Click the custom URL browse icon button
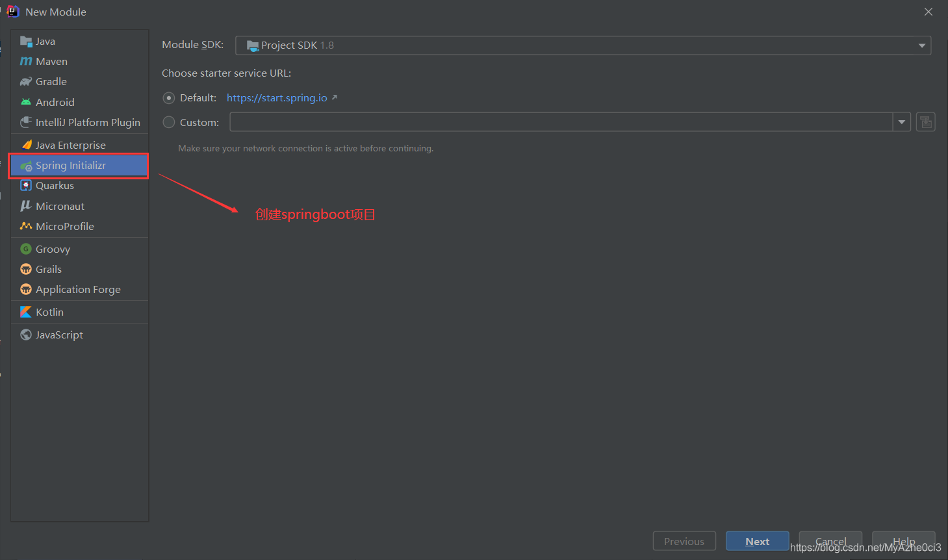The width and height of the screenshot is (948, 560). click(925, 122)
